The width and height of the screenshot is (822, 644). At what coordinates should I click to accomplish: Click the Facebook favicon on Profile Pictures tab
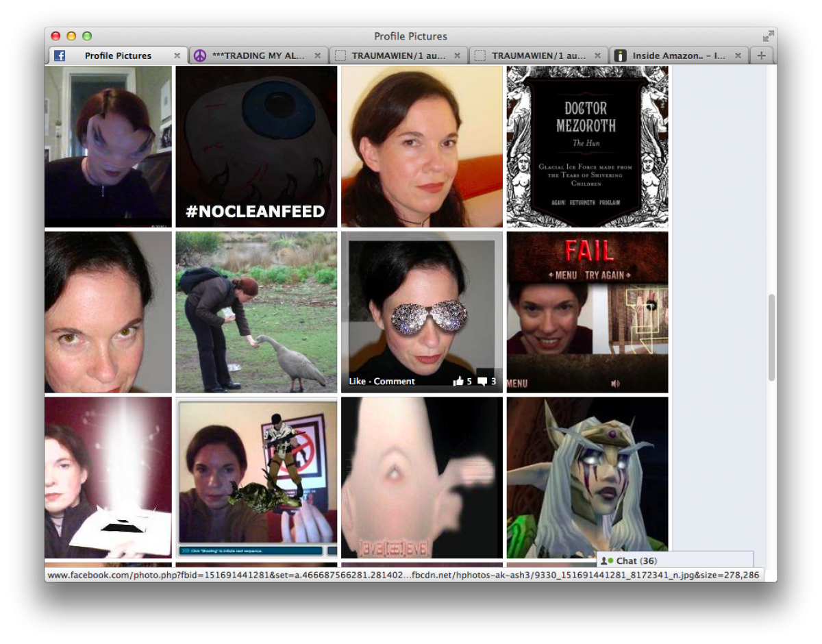pos(60,55)
